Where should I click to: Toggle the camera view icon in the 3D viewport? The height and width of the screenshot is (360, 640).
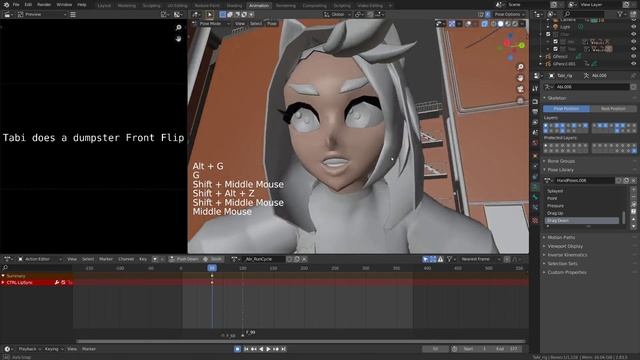[520, 89]
